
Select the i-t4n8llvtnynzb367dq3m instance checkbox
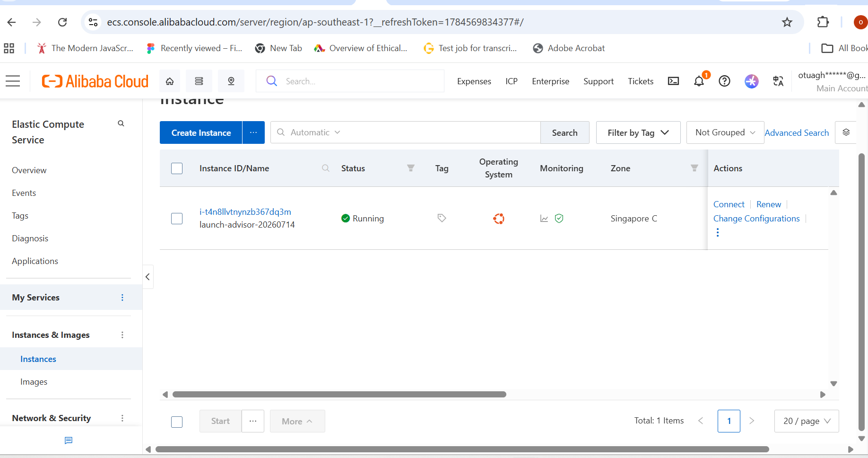point(177,219)
